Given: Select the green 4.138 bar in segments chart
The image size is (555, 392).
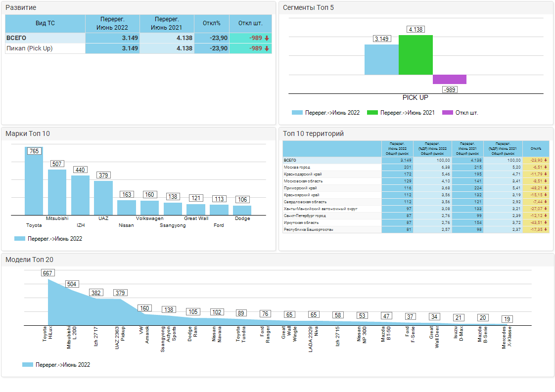Looking at the screenshot, I should point(416,55).
